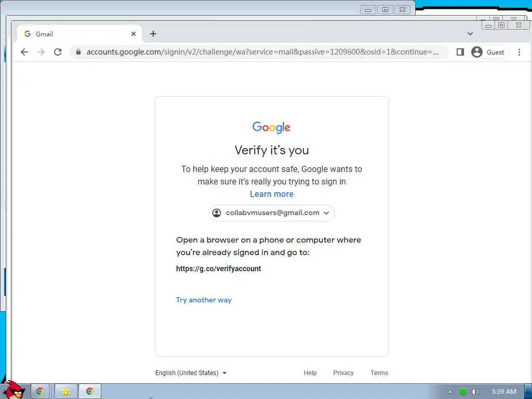Close the front Chrome window
532x399 pixels.
518,25
